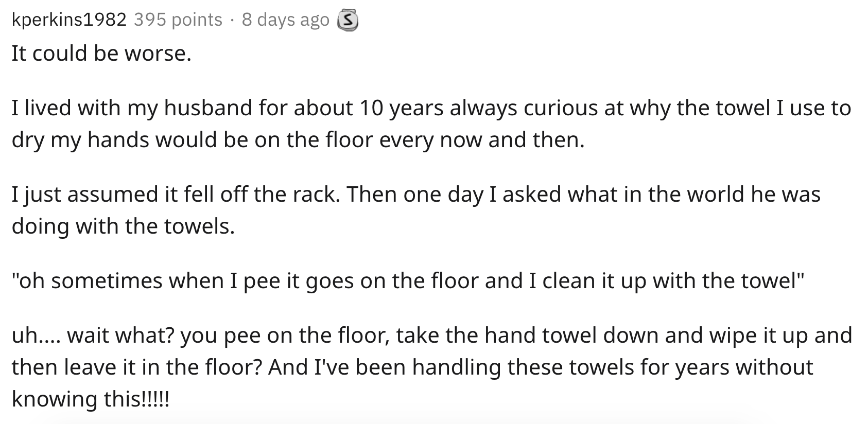
Task: Click the silver award badge icon
Action: (x=347, y=21)
